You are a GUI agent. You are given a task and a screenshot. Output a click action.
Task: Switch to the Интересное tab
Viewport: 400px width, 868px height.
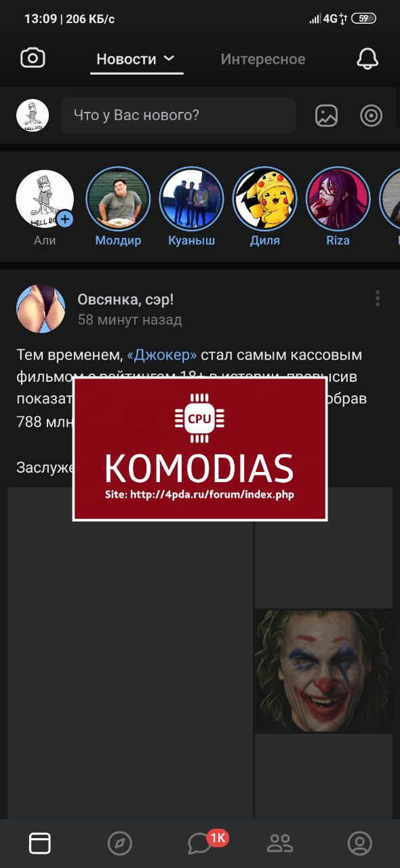coord(263,59)
